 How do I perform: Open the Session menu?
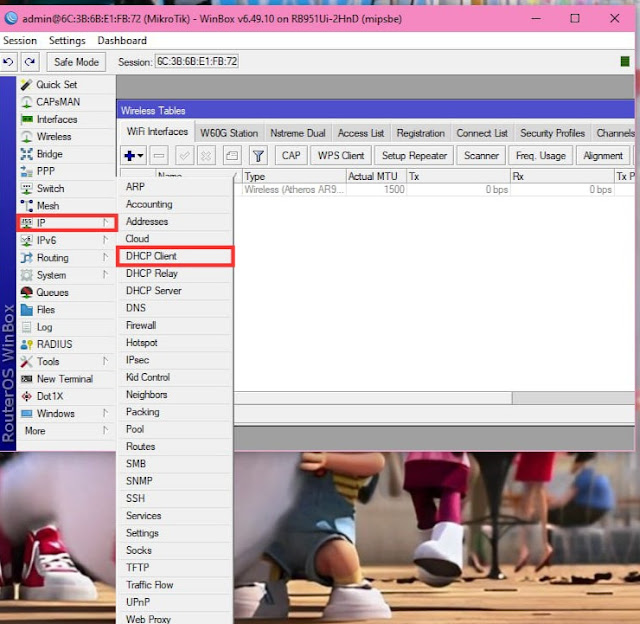pyautogui.click(x=20, y=40)
